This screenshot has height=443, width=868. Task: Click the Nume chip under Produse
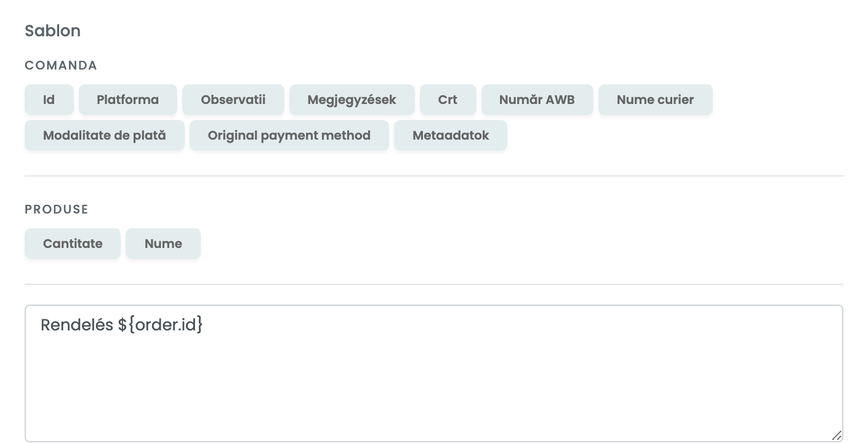pos(163,244)
